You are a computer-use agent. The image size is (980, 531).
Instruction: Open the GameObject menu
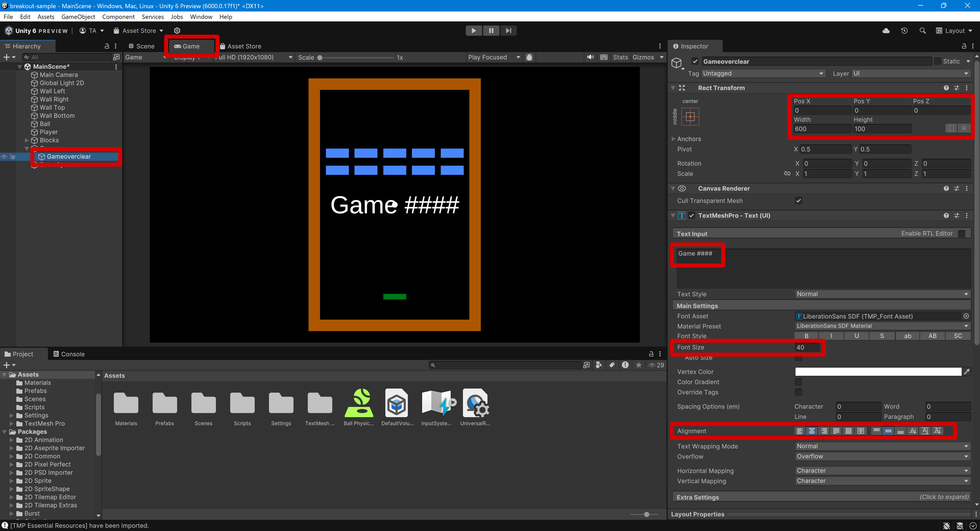click(78, 17)
